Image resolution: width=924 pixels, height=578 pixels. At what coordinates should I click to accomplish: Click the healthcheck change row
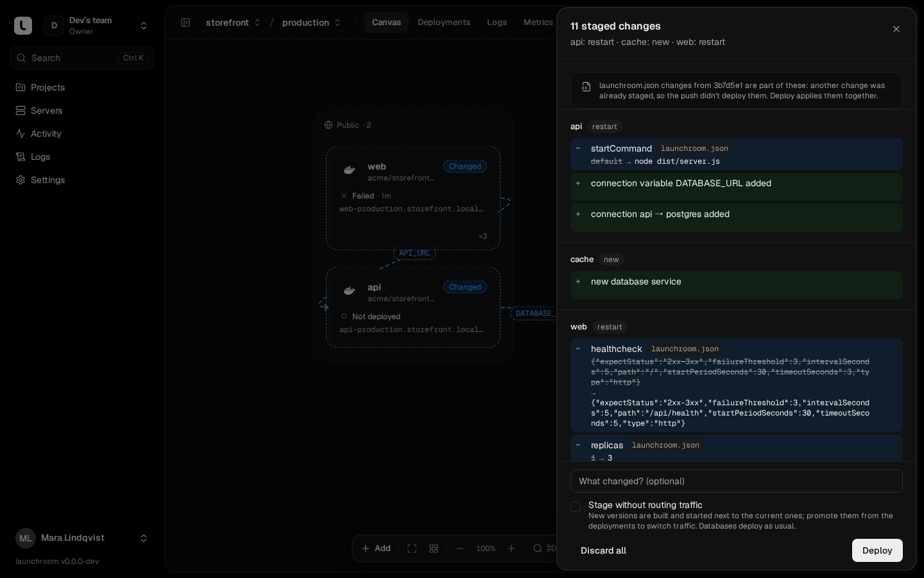coord(737,385)
